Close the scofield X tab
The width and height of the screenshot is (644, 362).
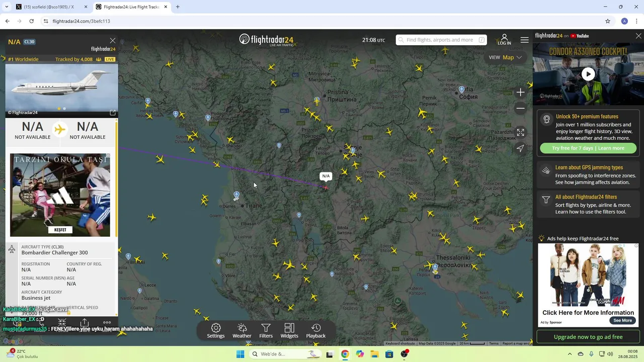(86, 7)
